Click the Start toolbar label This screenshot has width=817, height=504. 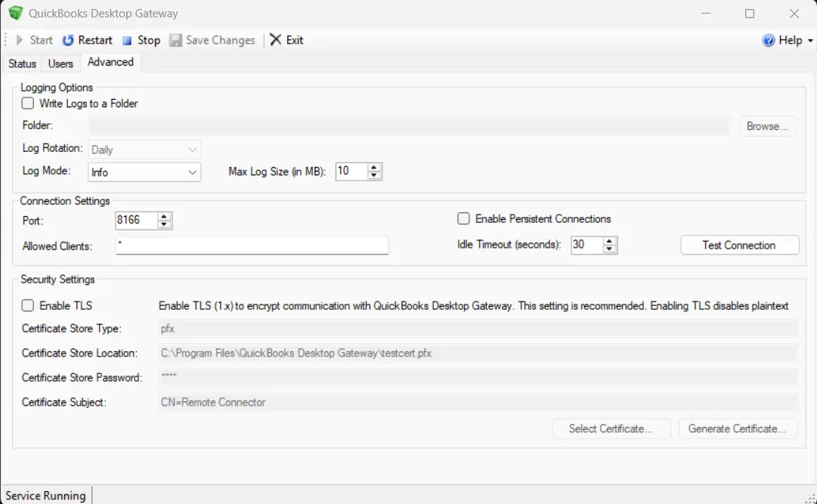coord(41,40)
